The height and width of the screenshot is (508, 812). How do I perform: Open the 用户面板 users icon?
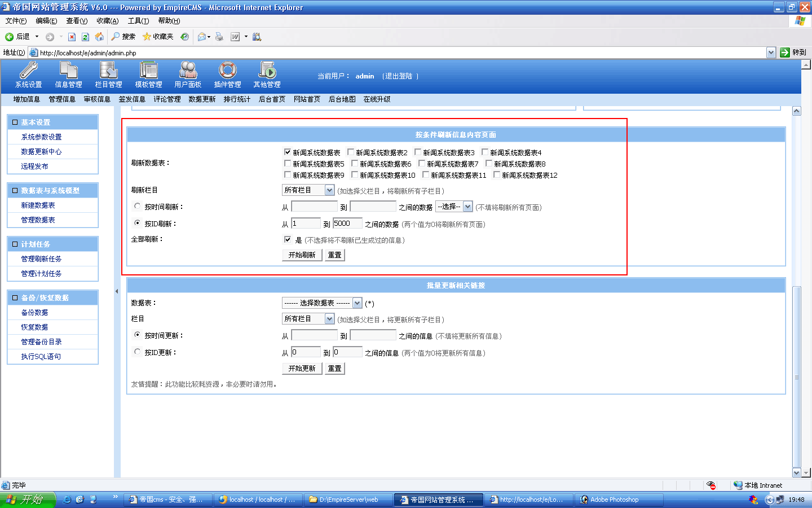coord(188,71)
